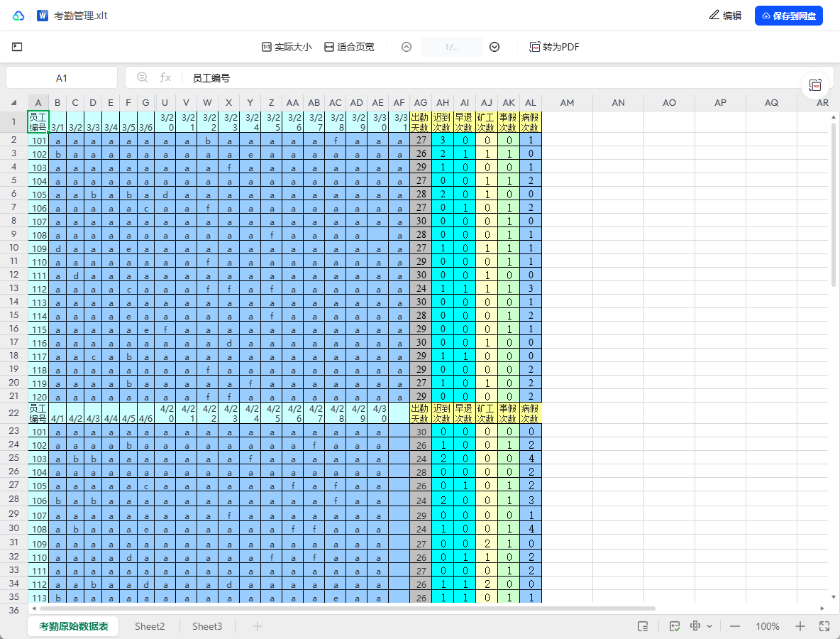Screen dimensions: 840x639
Task: Click the fx insert function icon
Action: (x=165, y=77)
